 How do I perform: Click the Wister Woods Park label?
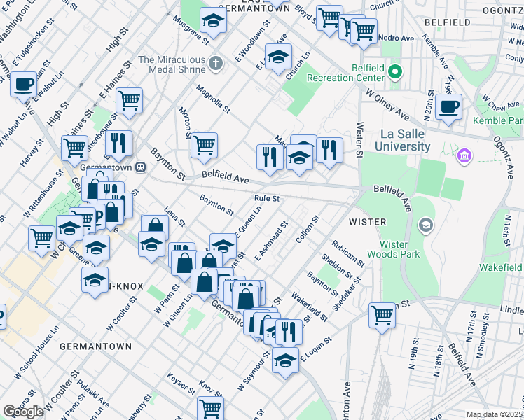[x=393, y=249]
